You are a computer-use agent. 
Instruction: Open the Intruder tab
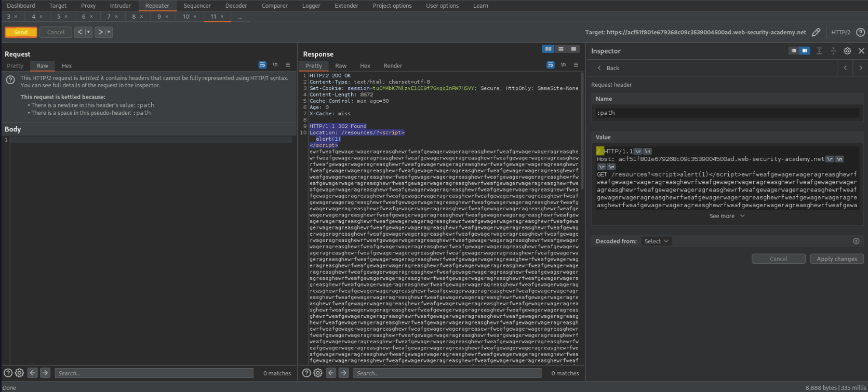click(x=121, y=6)
